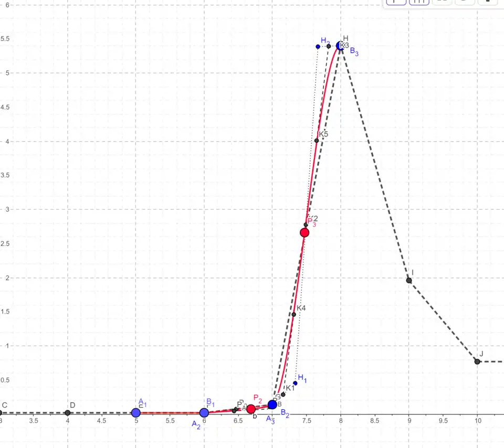This screenshot has width=504, height=448.
Task: Select black point D on the x-axis
Action: point(68,413)
